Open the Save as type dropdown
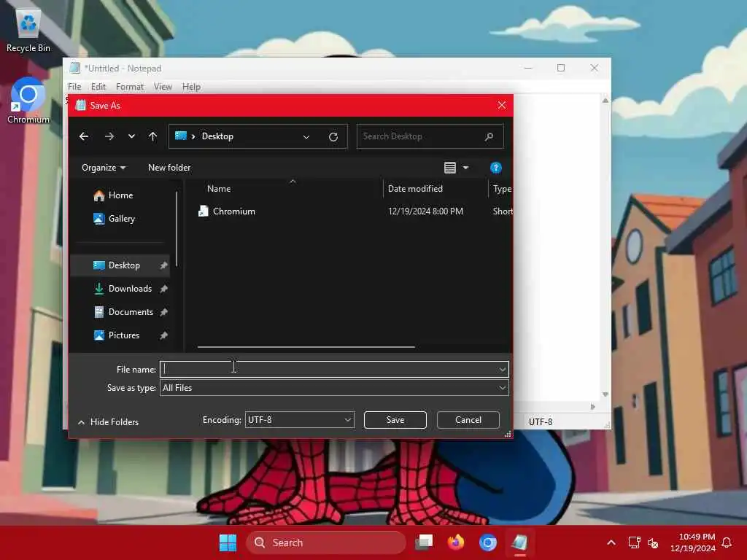This screenshot has height=560, width=747. (334, 388)
